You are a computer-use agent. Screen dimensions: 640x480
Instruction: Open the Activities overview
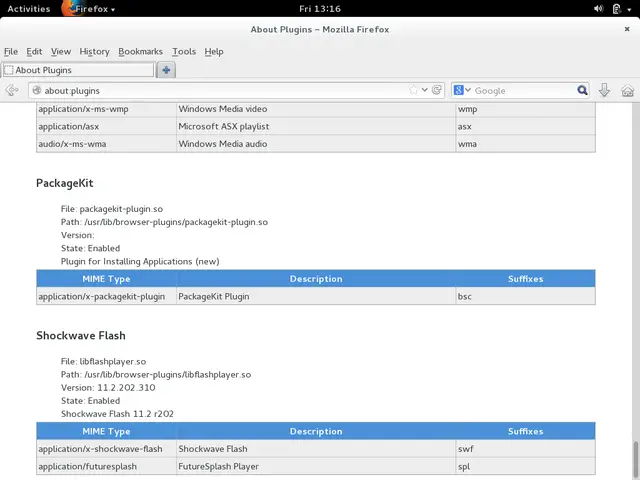pos(29,9)
